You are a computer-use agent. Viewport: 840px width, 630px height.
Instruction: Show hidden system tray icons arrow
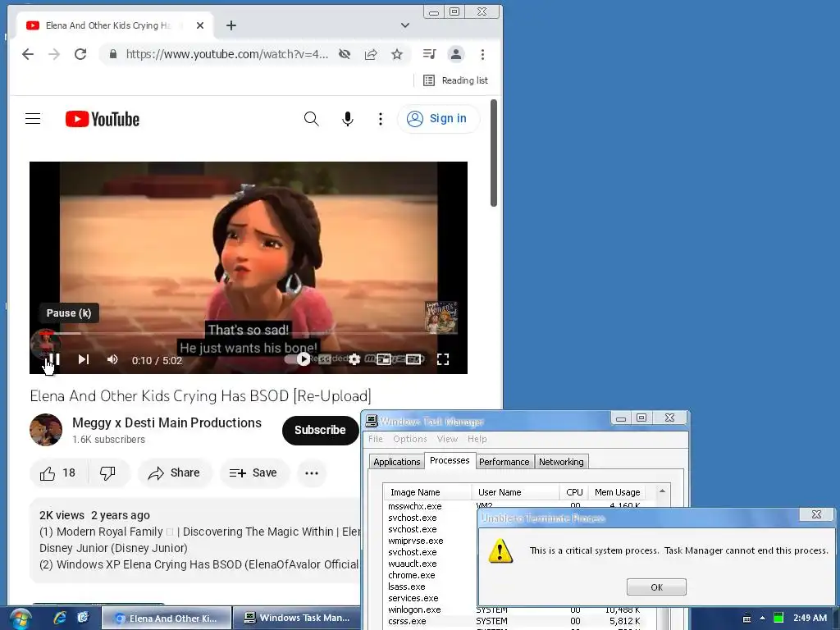pos(762,619)
